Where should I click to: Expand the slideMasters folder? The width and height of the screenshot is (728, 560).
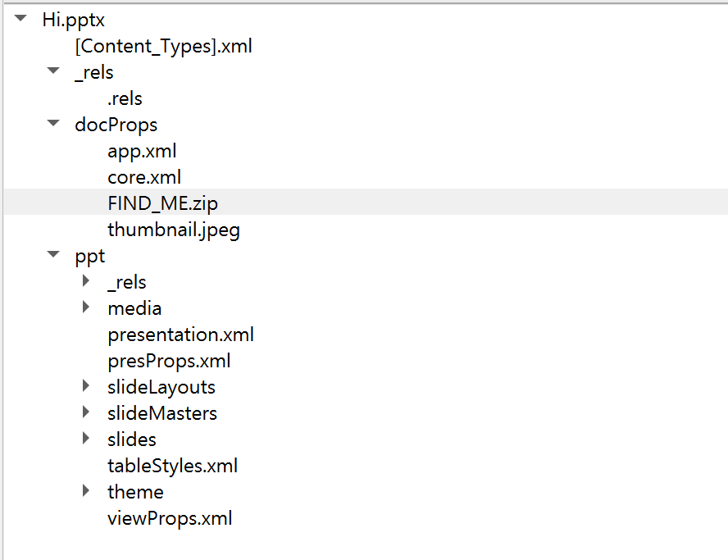pos(86,412)
